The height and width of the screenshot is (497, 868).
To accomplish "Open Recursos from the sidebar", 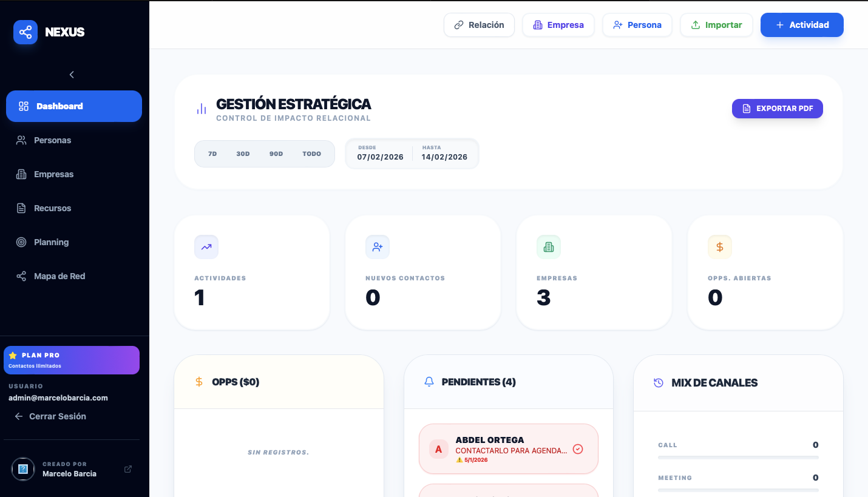I will tap(52, 208).
